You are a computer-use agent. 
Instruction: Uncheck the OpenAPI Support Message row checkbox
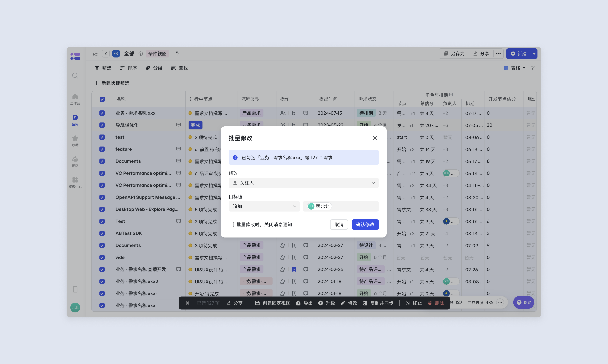(102, 197)
